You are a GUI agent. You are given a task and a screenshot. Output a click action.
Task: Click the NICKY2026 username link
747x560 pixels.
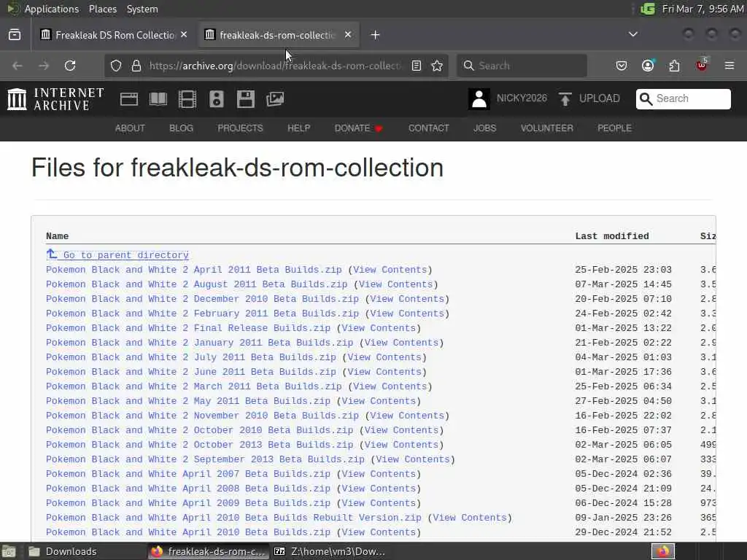point(522,98)
